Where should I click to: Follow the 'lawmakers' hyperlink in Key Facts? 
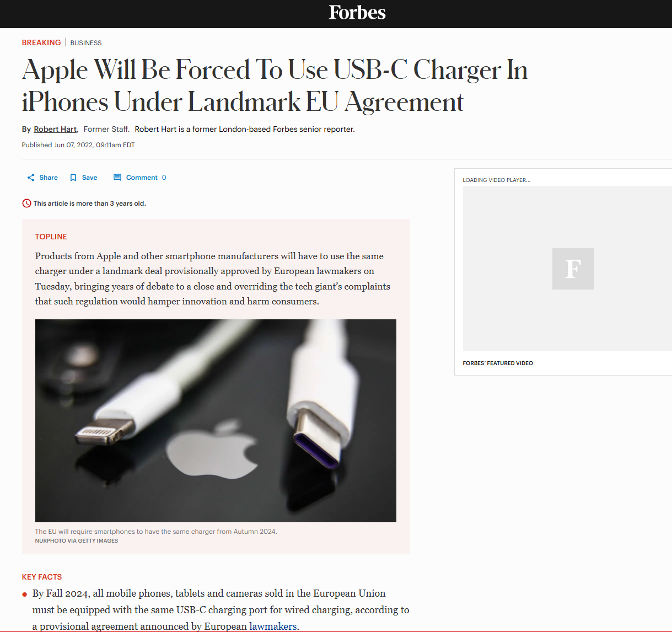pos(273,626)
